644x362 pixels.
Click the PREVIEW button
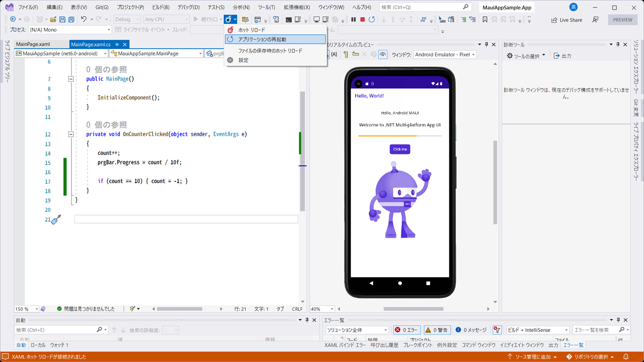pyautogui.click(x=623, y=20)
